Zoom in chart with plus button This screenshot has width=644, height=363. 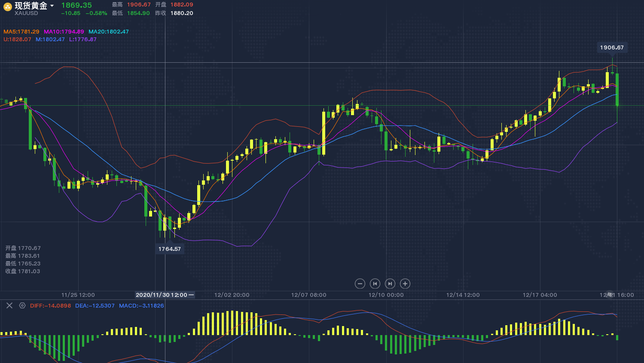tap(405, 284)
